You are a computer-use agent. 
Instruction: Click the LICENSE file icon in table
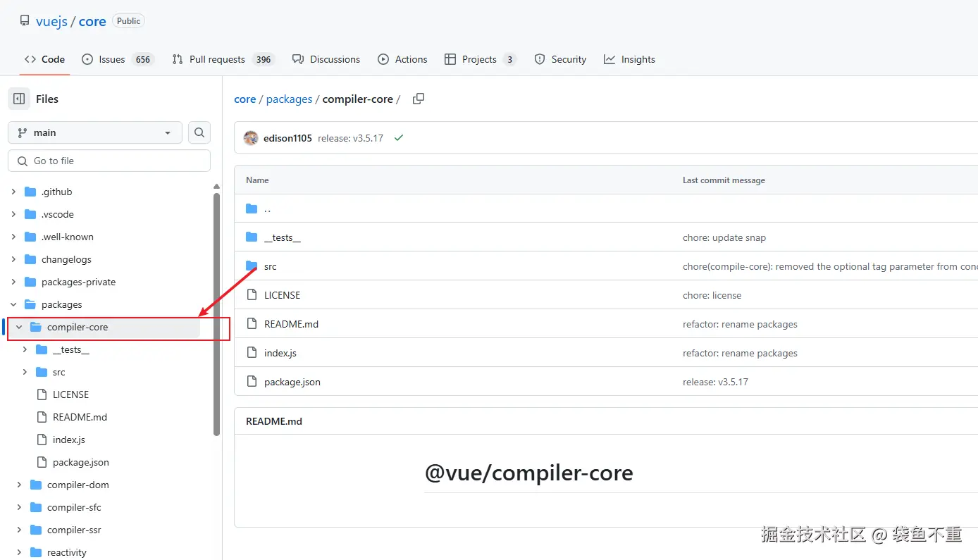tap(252, 294)
